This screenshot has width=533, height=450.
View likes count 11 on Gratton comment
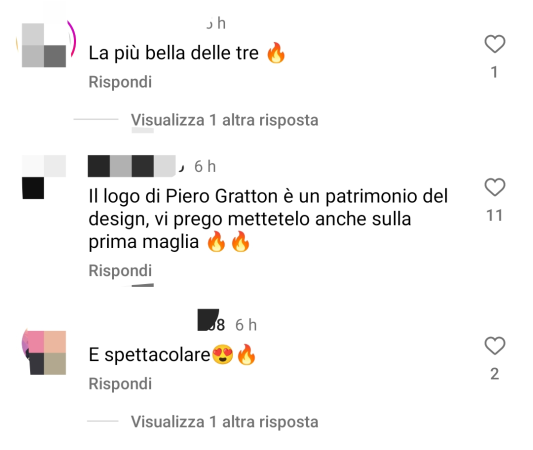click(495, 215)
